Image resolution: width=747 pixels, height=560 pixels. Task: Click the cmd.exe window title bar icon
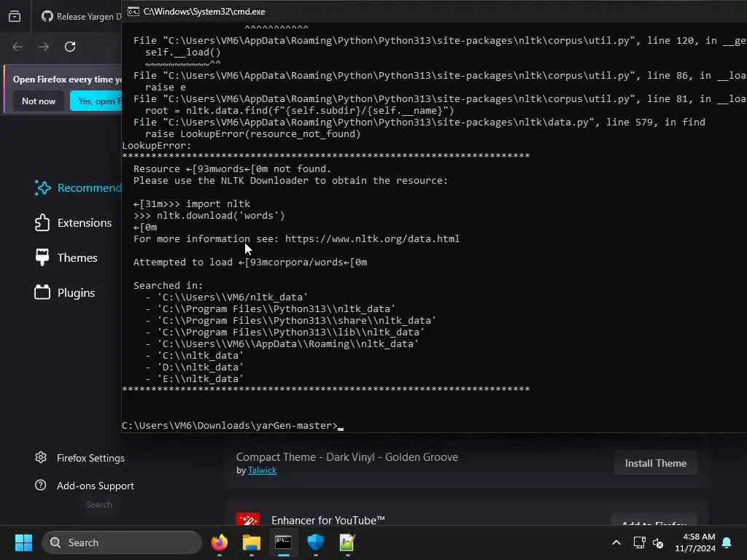[133, 12]
